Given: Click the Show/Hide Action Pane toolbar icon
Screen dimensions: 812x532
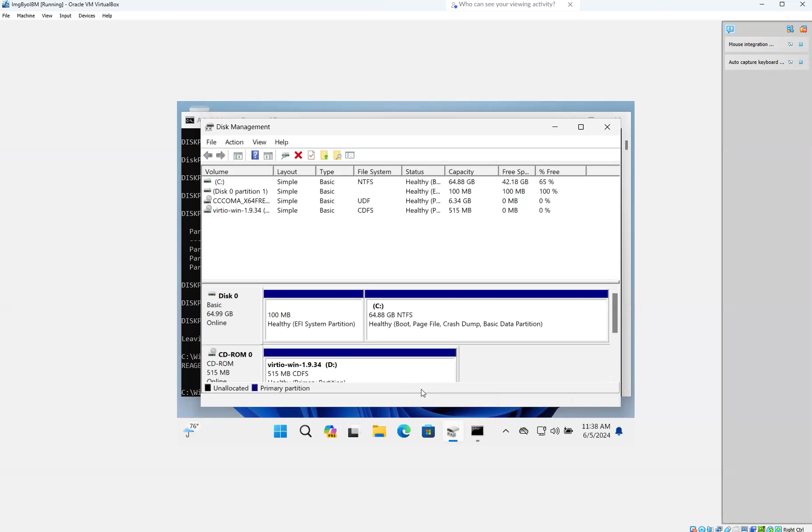Looking at the screenshot, I should [x=268, y=155].
